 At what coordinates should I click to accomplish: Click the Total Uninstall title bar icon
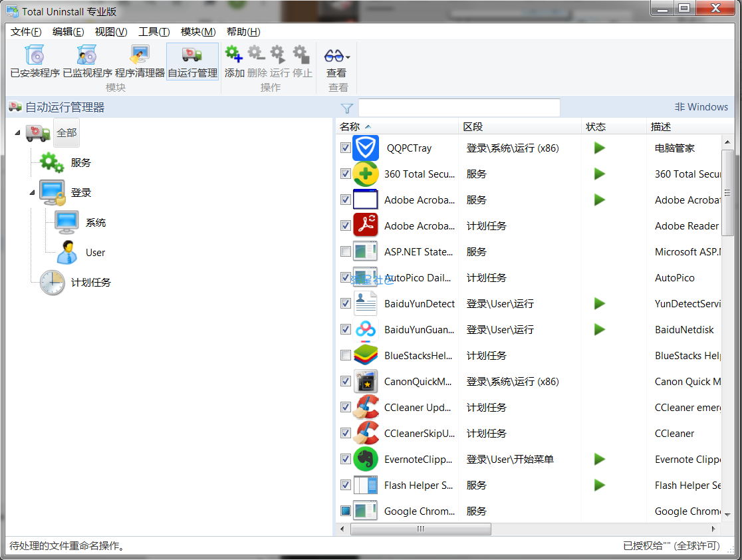(x=13, y=11)
